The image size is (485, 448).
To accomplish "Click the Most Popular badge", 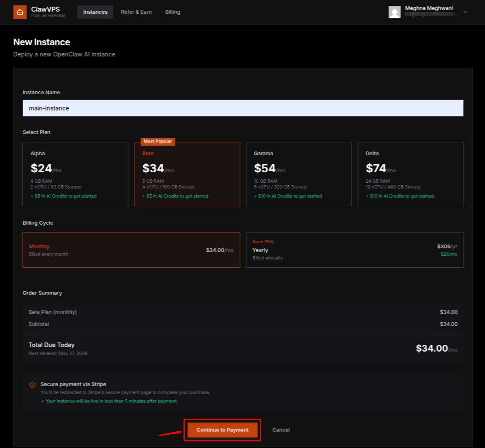I will tap(158, 141).
